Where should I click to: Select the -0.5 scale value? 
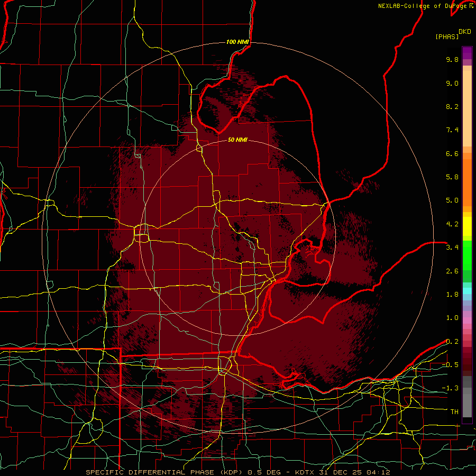[x=450, y=364]
